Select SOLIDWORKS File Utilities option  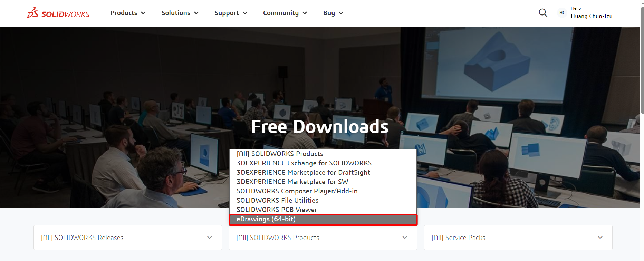tap(323, 200)
